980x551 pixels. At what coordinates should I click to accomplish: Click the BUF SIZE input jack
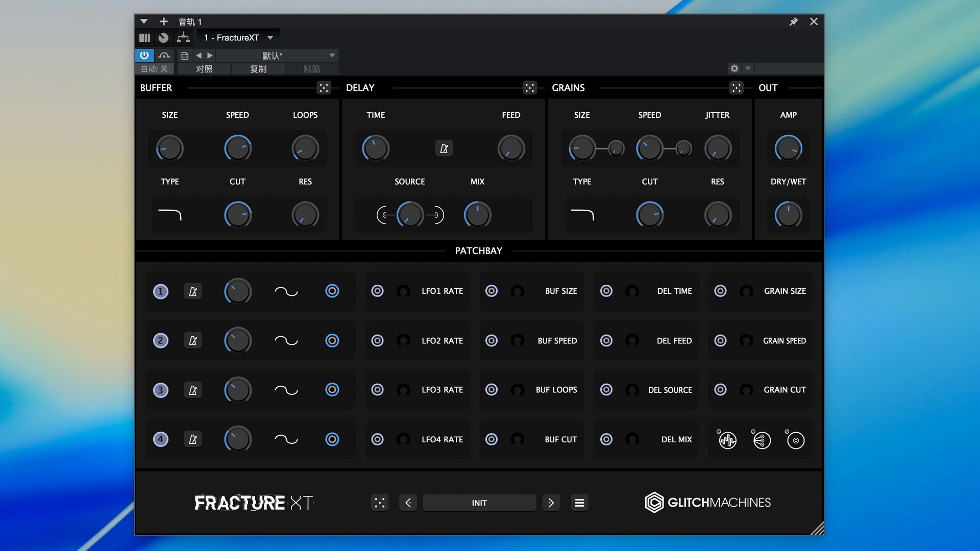491,291
